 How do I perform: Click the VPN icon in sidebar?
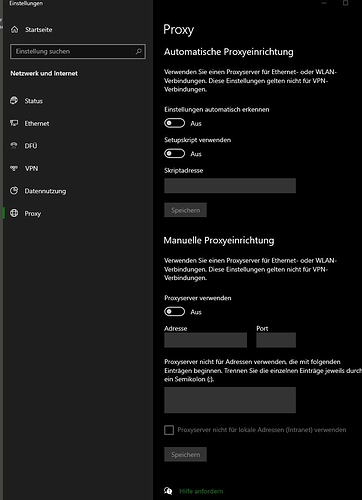pos(14,168)
